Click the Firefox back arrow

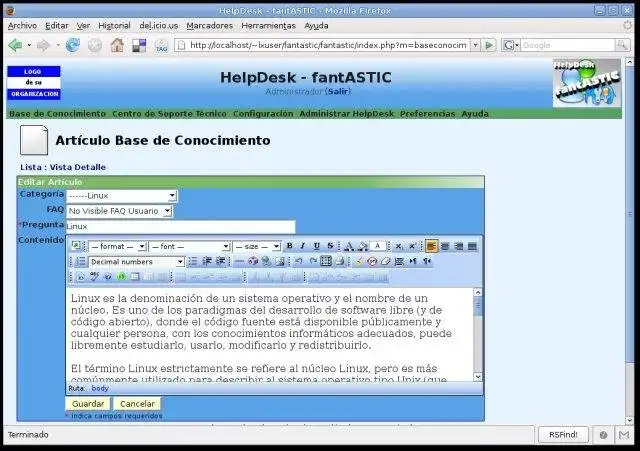click(16, 45)
